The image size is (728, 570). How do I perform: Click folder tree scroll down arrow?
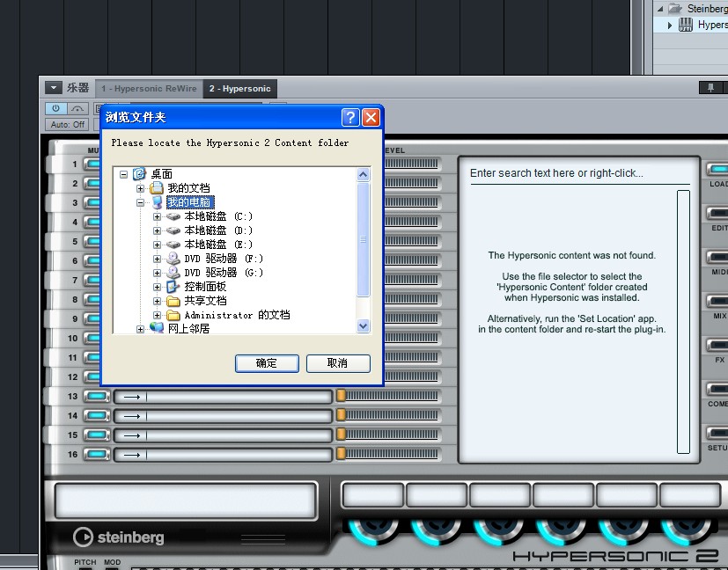(x=363, y=326)
